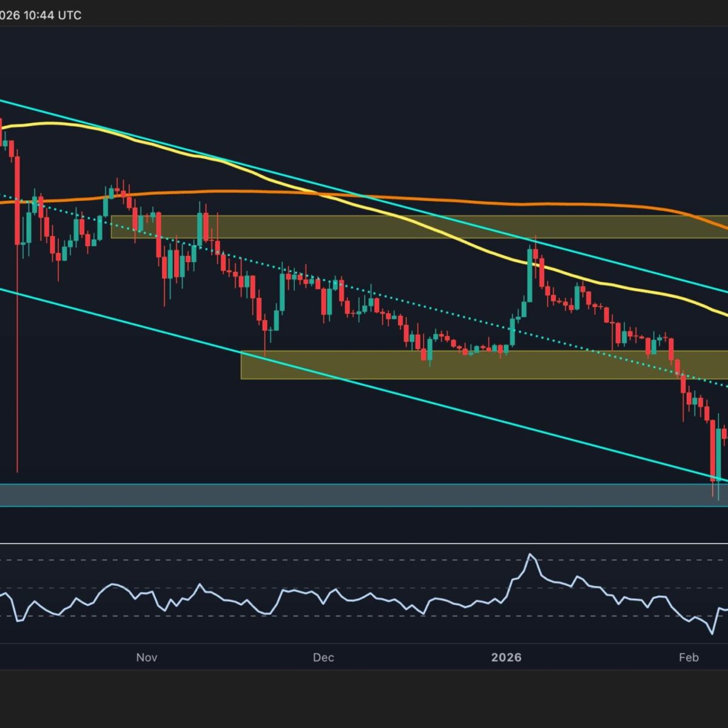Click the RSI peak in early January

pos(531,555)
